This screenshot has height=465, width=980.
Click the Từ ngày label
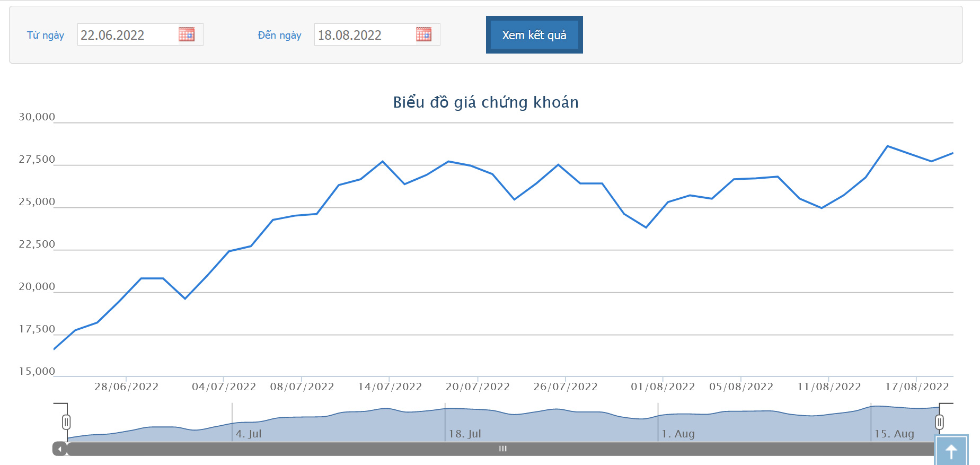[46, 35]
